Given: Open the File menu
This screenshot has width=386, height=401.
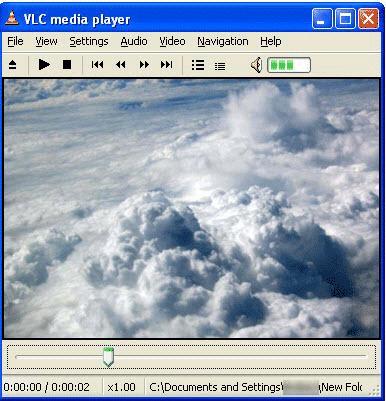Looking at the screenshot, I should tap(15, 41).
